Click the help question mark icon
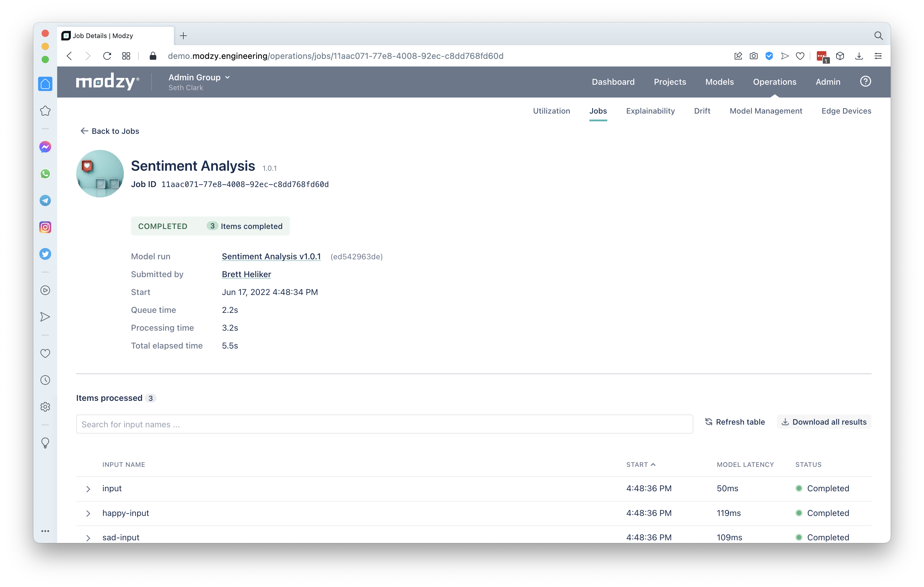 click(865, 81)
